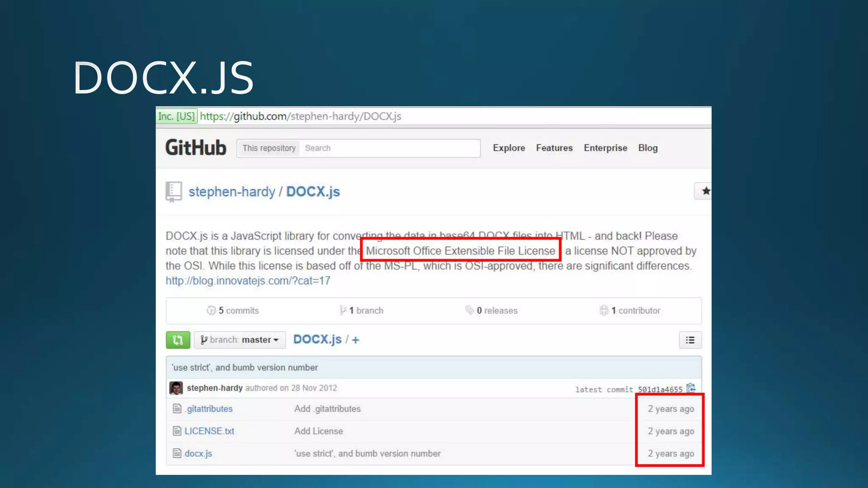Open the branch: master dropdown
The height and width of the screenshot is (488, 868).
coord(240,340)
